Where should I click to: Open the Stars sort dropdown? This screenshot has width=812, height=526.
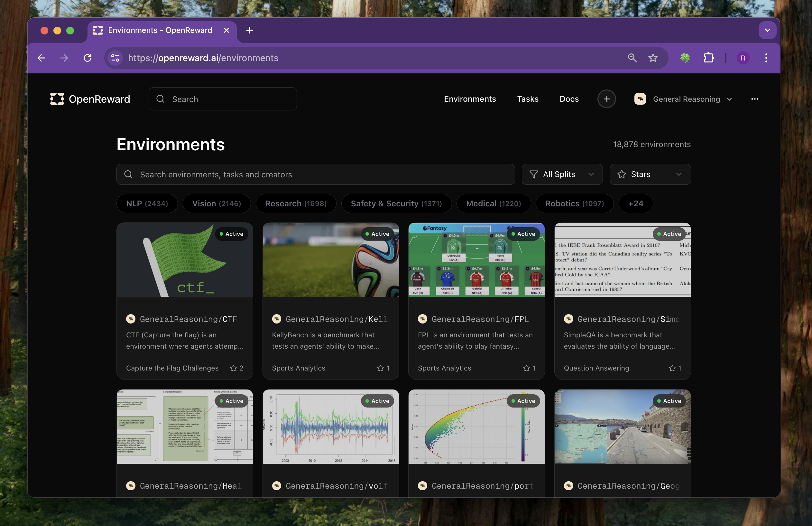[x=649, y=174]
